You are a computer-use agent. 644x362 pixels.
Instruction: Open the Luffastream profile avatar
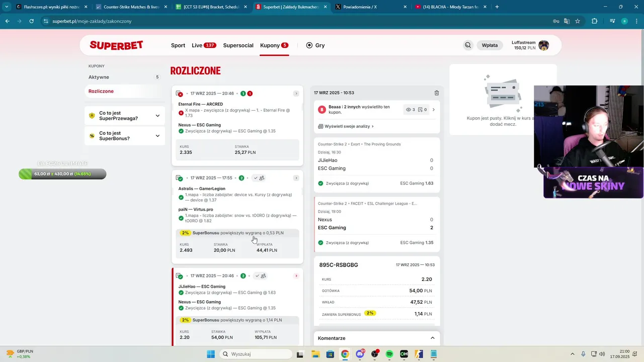543,45
